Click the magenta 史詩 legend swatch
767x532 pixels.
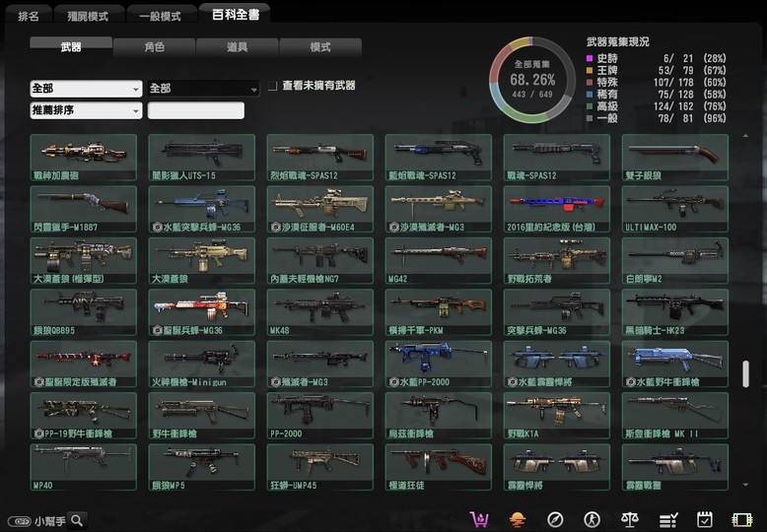(590, 58)
